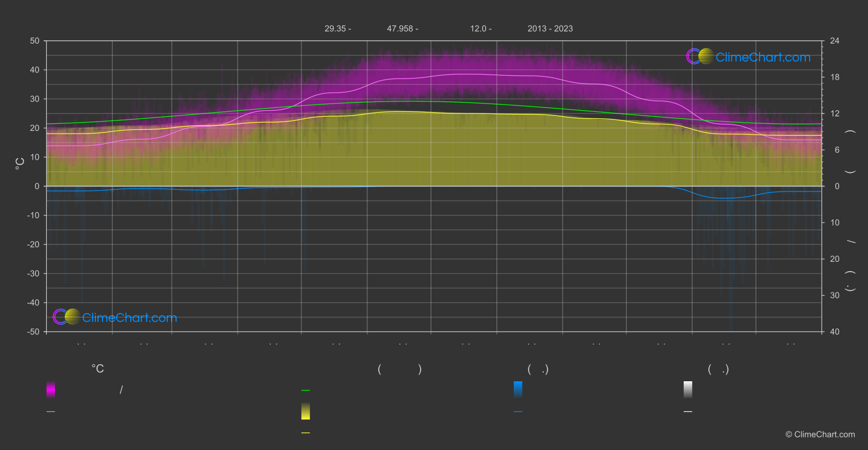Screen dimensions: 868x450
Task: Toggle the magenta line legend marker
Action: tap(51, 412)
